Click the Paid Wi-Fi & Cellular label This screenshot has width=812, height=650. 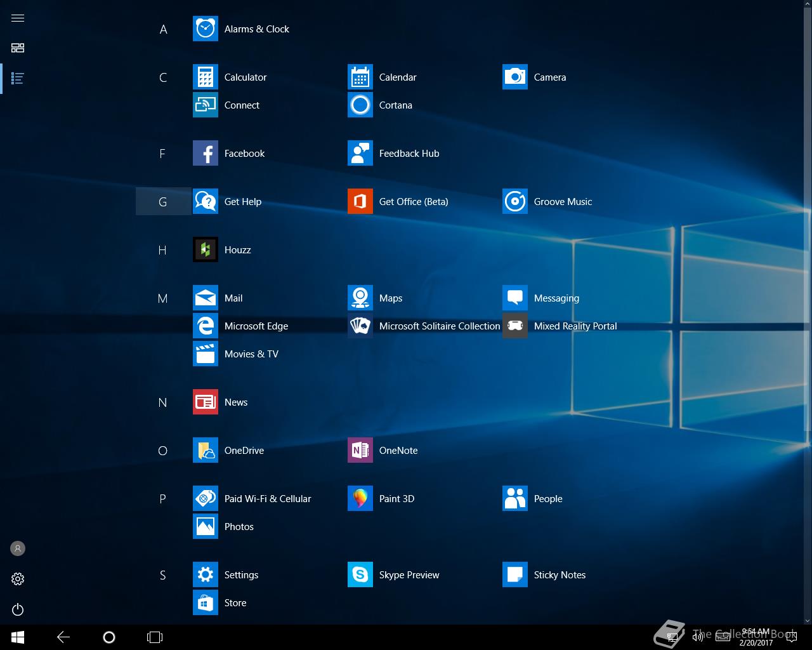coord(268,498)
